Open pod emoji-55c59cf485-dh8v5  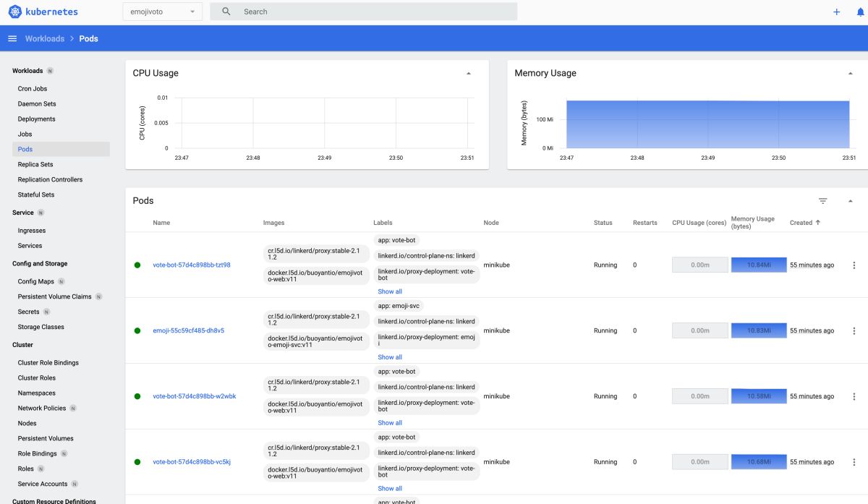point(189,330)
